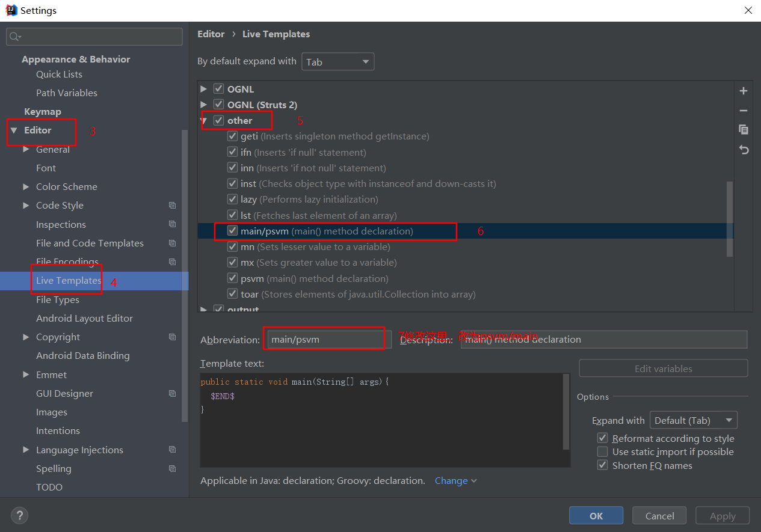Select the inst template row
Screen dimensions: 761x532
coord(466,184)
